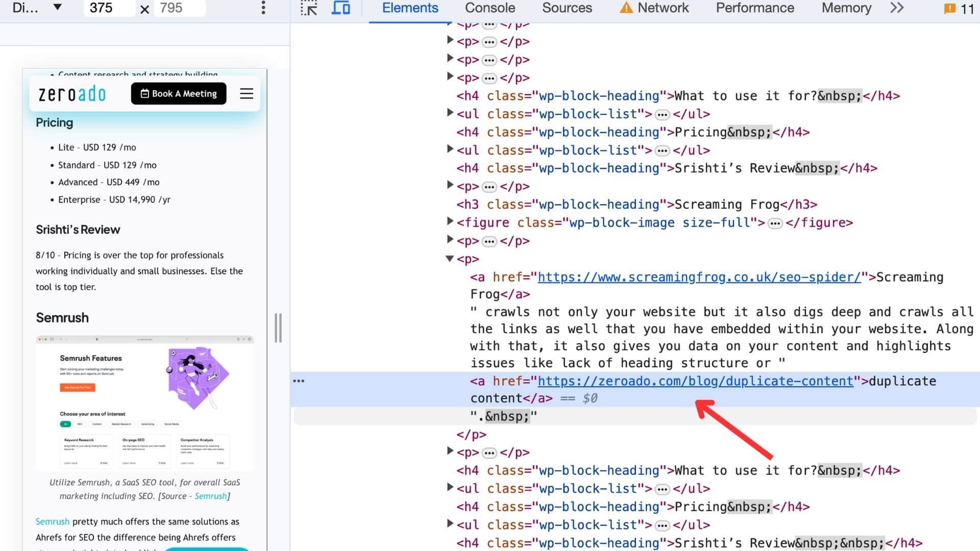Screen dimensions: 980x551
Task: Select the first h4 Srishti's Review node
Action: [667, 168]
